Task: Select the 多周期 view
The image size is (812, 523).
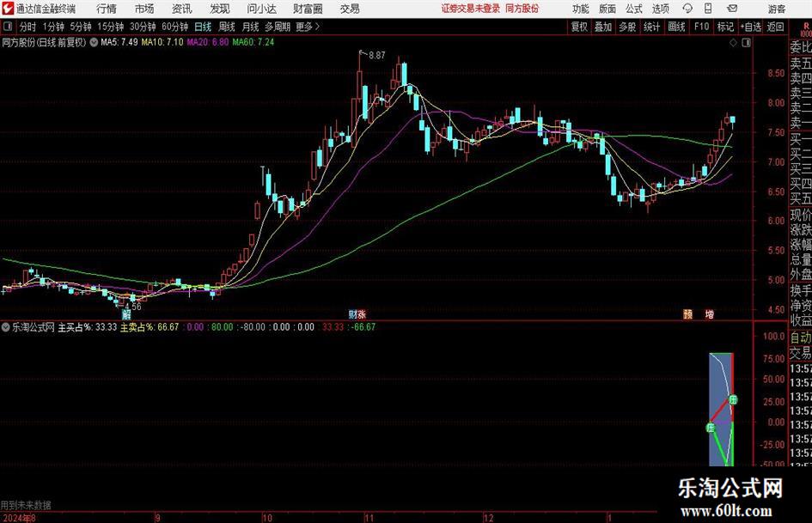Action: click(278, 27)
